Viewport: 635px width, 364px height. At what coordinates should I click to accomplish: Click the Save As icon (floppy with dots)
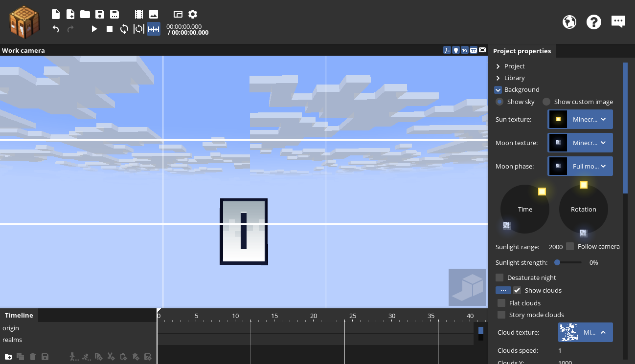[x=114, y=14]
